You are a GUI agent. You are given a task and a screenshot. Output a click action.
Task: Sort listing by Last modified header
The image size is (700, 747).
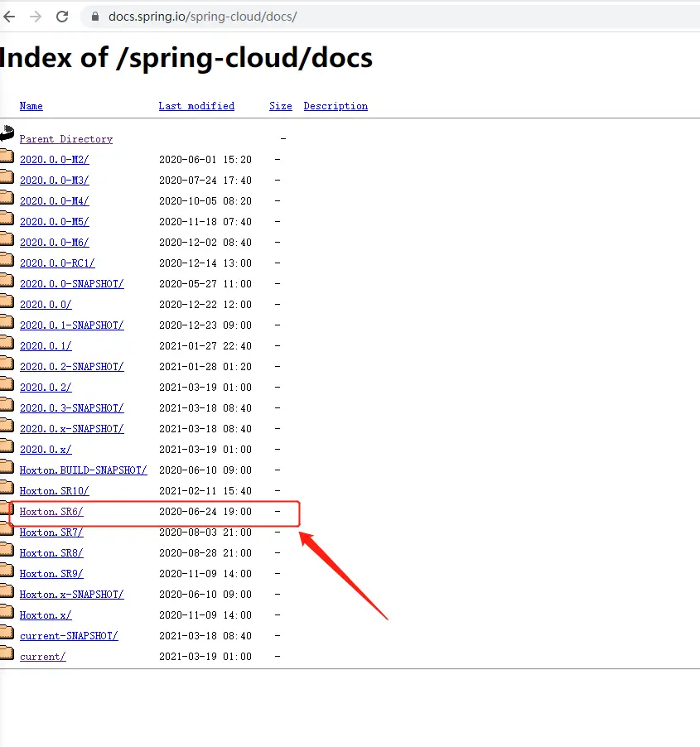coord(196,106)
